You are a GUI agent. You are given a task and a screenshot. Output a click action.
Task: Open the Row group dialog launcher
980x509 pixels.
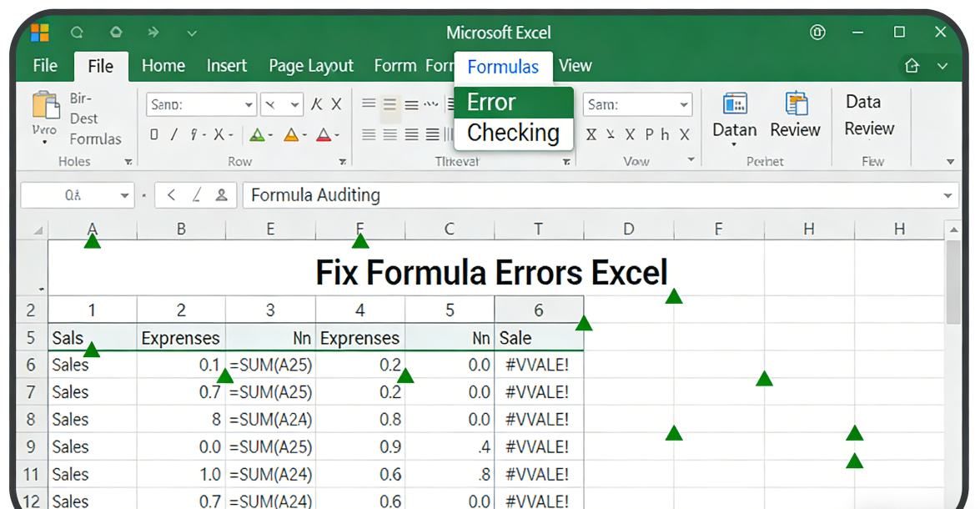[343, 162]
